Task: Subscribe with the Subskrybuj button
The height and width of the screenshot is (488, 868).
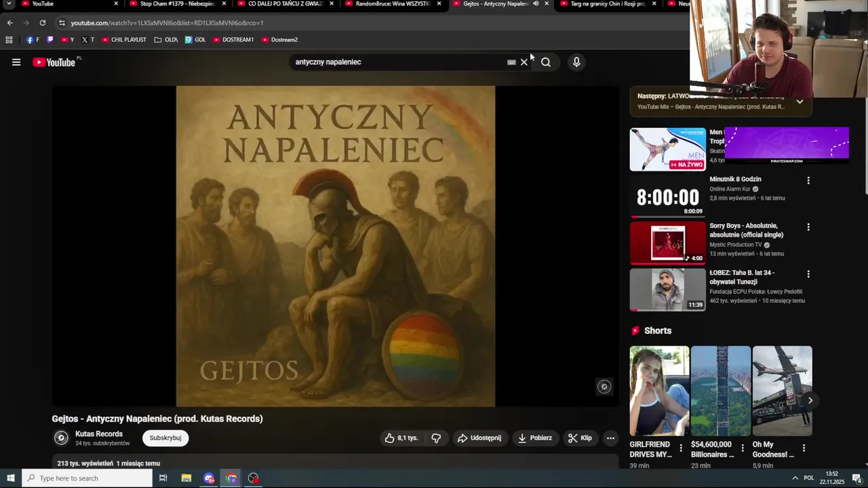Action: (165, 438)
